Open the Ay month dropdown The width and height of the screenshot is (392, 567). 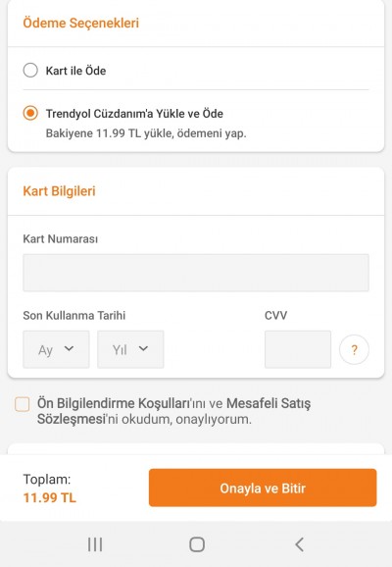(56, 349)
